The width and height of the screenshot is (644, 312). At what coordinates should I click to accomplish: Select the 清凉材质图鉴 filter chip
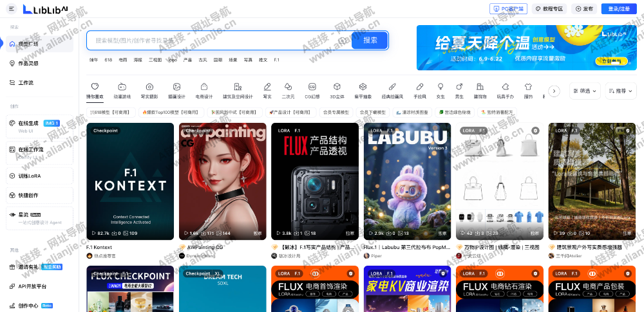pyautogui.click(x=412, y=112)
